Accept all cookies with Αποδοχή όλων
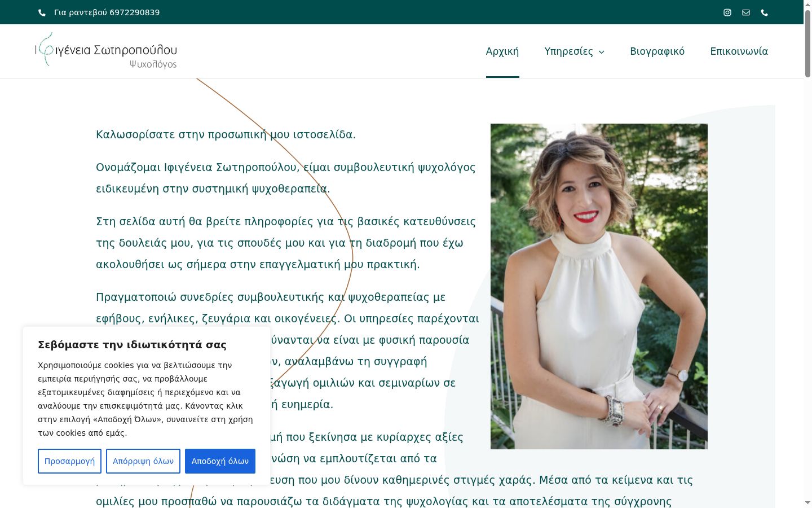The width and height of the screenshot is (812, 508). pyautogui.click(x=220, y=461)
